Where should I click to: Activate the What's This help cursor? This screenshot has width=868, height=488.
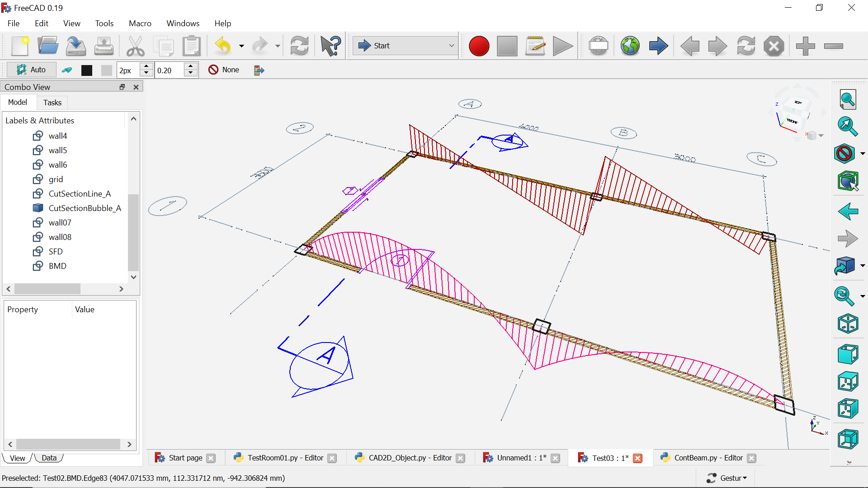(330, 46)
